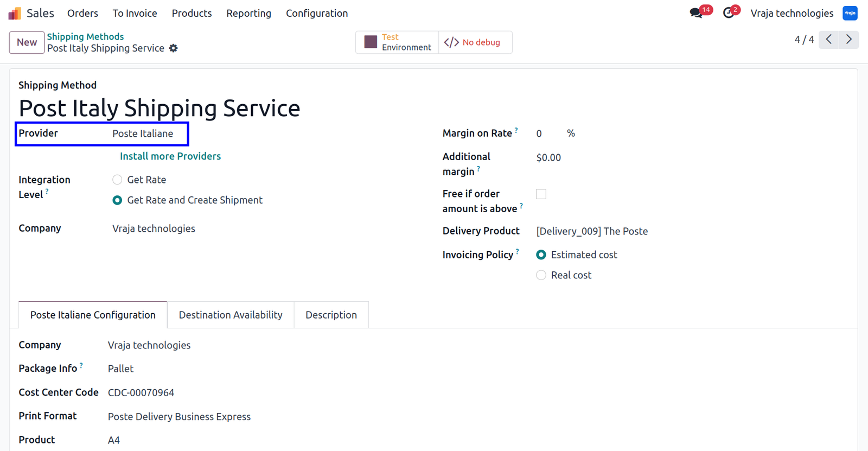Tick the Free if order amount checkbox
The image size is (868, 451).
point(541,194)
